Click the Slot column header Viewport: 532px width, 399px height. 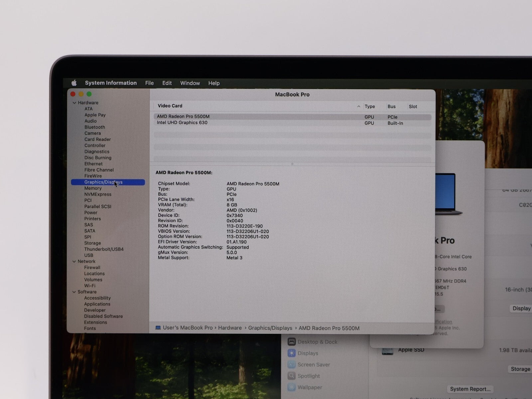pos(413,106)
